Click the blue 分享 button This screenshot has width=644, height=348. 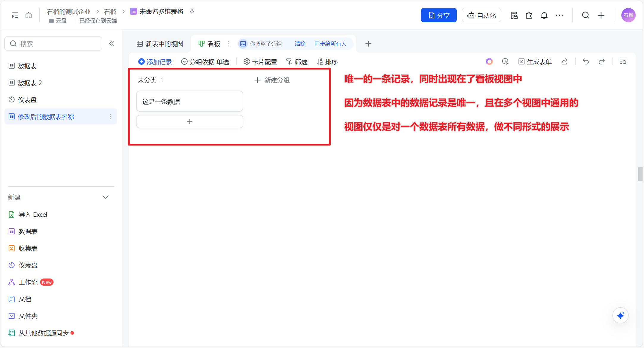[x=439, y=15]
